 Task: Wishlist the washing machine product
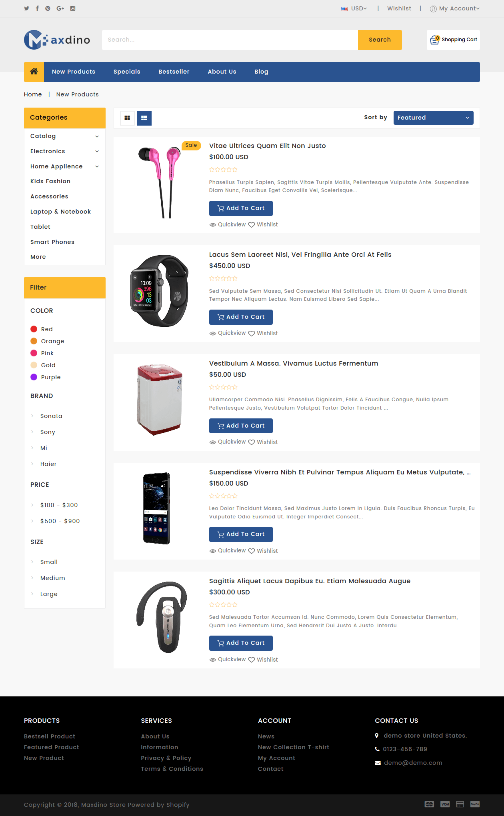263,442
